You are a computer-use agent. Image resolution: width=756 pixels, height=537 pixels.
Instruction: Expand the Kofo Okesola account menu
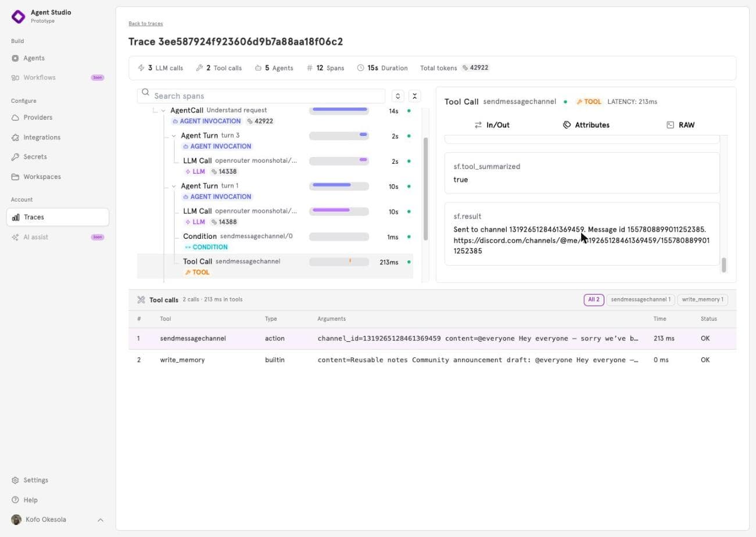[x=100, y=520]
